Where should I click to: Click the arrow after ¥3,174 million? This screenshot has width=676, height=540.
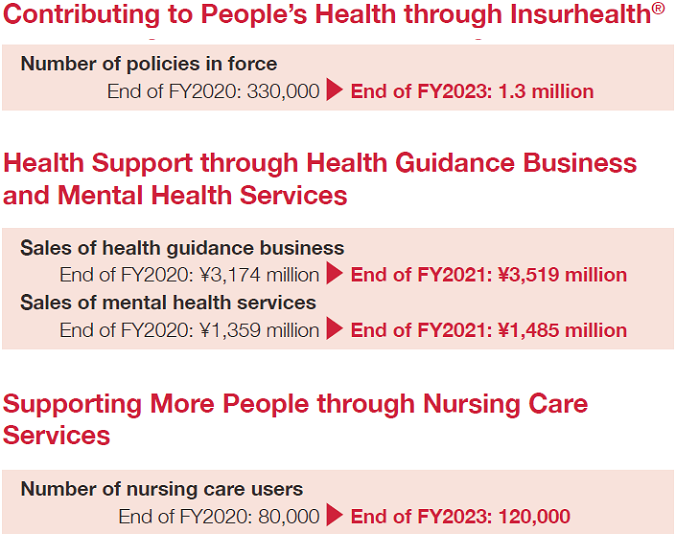pos(335,273)
